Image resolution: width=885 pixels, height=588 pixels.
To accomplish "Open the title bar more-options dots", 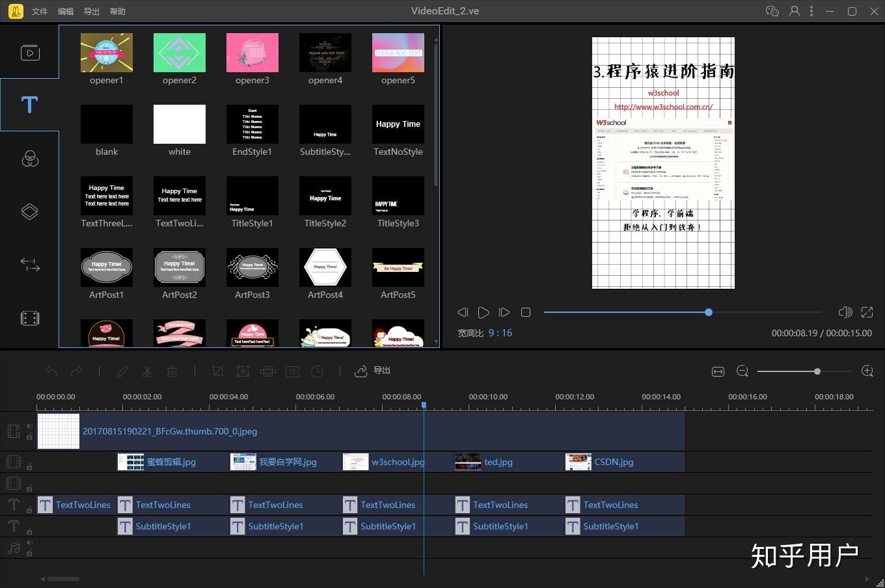I will [811, 11].
